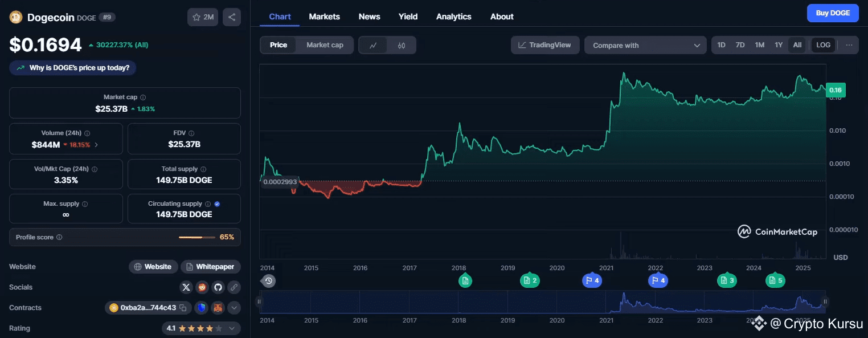Click the 0.0002993 baseline price label

[279, 182]
